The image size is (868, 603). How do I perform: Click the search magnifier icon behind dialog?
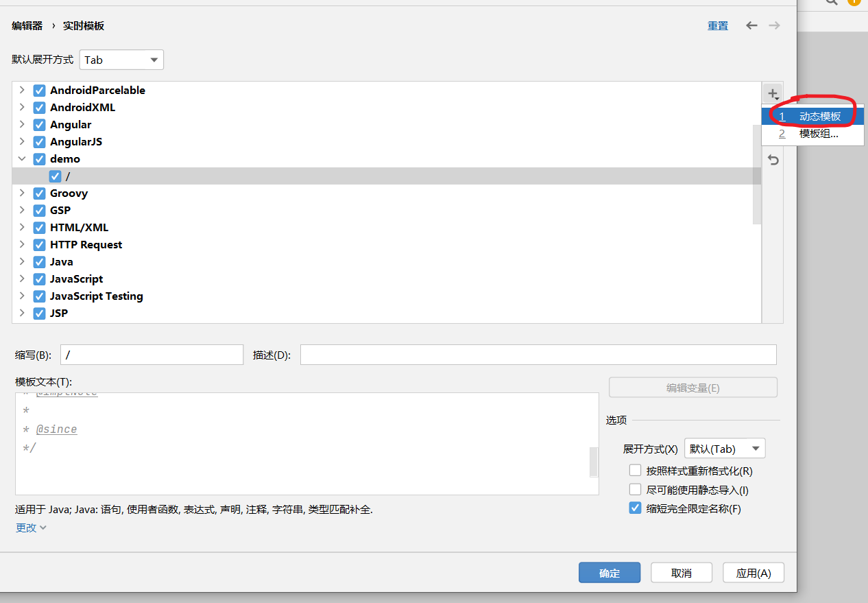(832, 2)
